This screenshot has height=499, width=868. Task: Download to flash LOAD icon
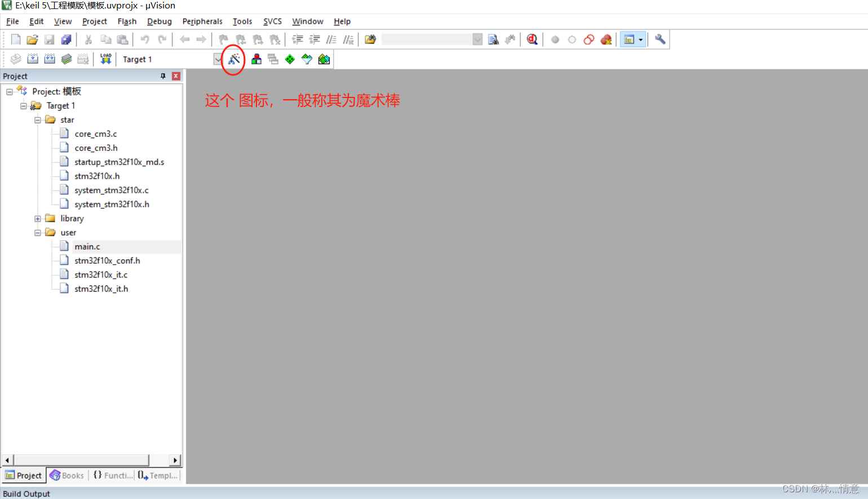106,59
